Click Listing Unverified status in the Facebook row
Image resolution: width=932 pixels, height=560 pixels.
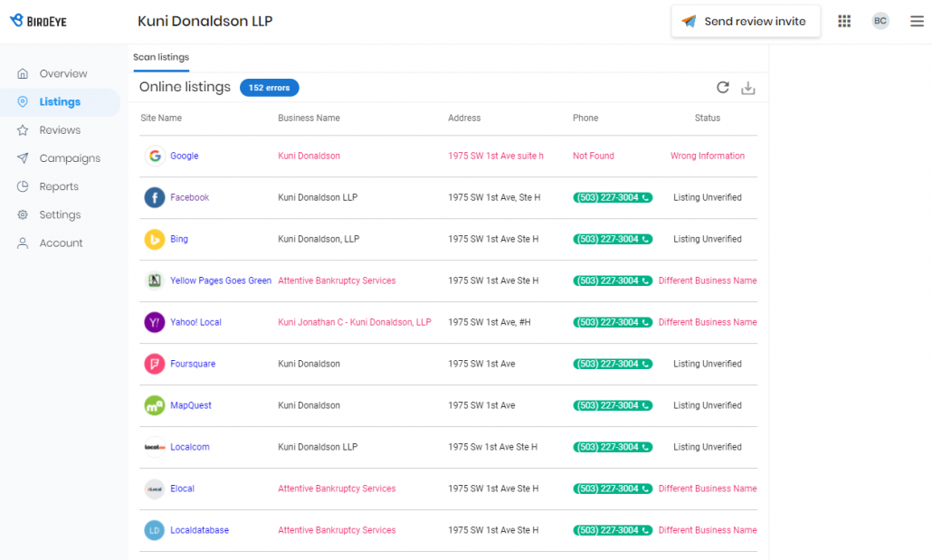[x=708, y=197]
